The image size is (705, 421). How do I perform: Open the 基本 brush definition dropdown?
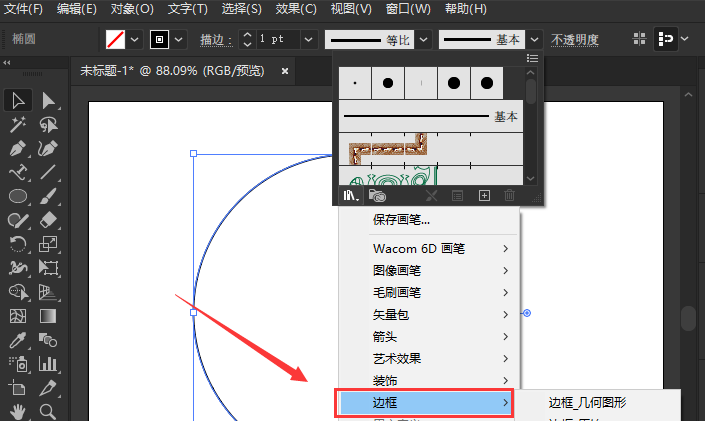tap(534, 40)
